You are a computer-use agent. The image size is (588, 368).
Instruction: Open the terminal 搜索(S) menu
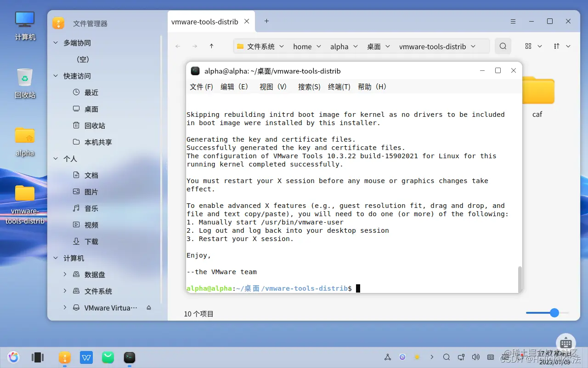[x=309, y=86]
